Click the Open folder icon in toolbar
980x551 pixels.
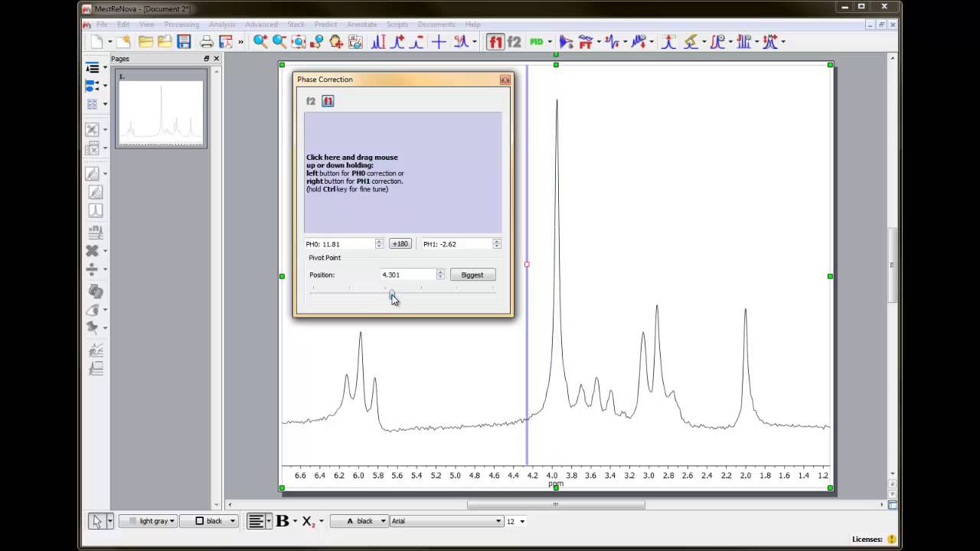point(145,41)
